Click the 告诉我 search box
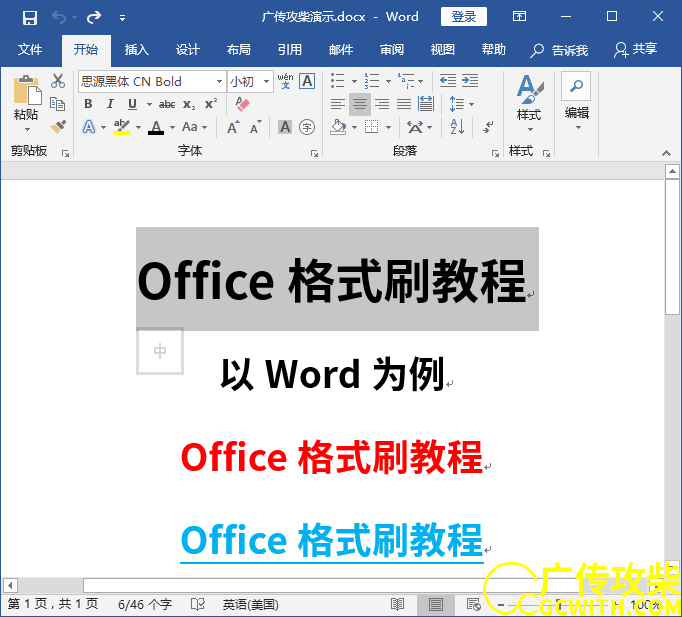The height and width of the screenshot is (617, 682). click(559, 50)
